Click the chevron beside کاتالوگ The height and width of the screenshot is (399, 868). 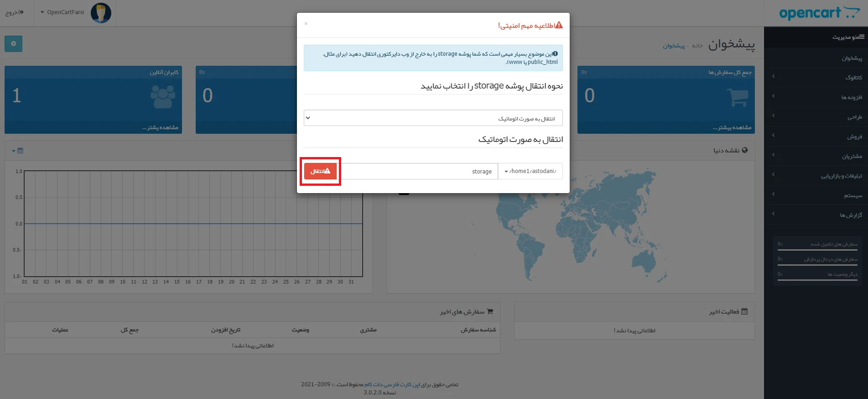(773, 77)
